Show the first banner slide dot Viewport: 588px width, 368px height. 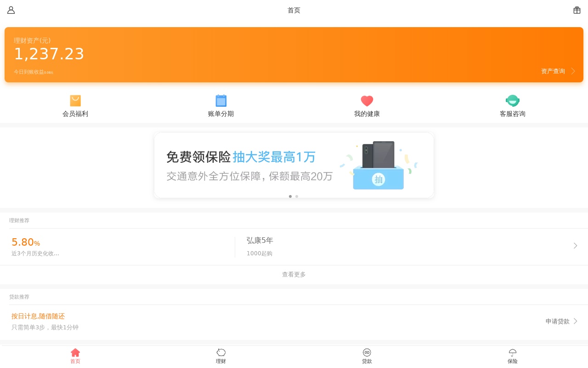pyautogui.click(x=290, y=196)
